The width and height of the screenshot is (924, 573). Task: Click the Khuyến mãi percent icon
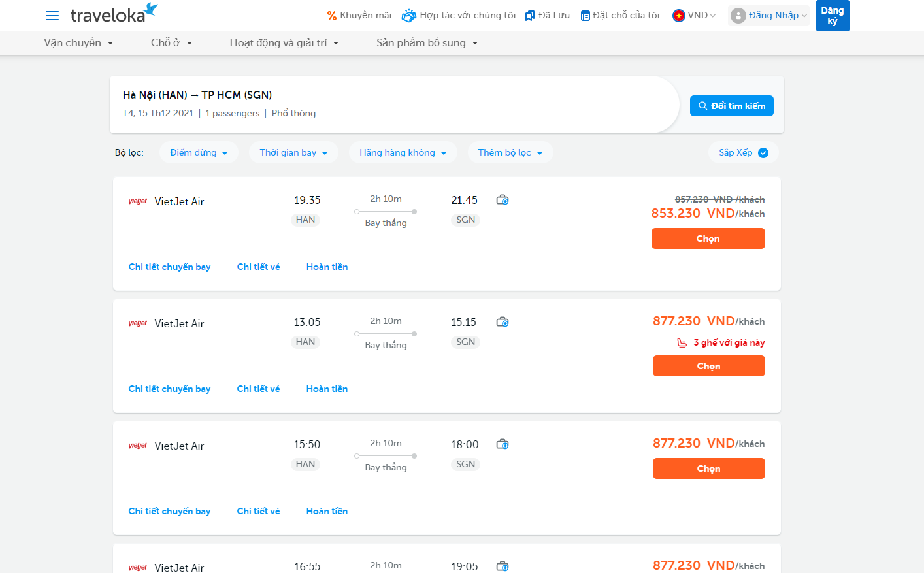(x=332, y=16)
